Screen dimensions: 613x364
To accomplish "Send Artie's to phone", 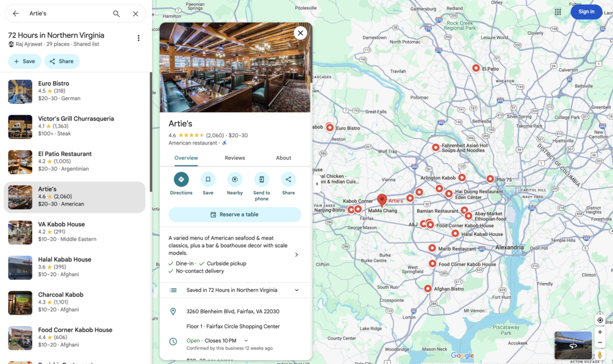I will [262, 179].
